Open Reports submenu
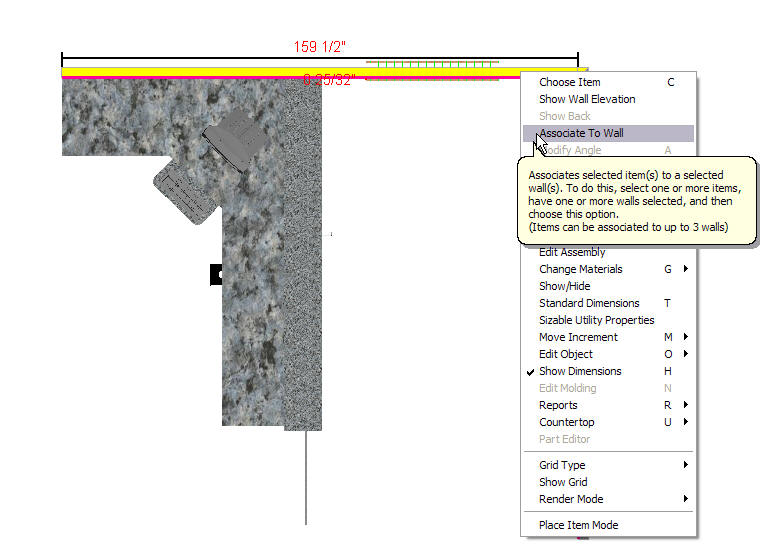The image size is (760, 555). tap(608, 405)
